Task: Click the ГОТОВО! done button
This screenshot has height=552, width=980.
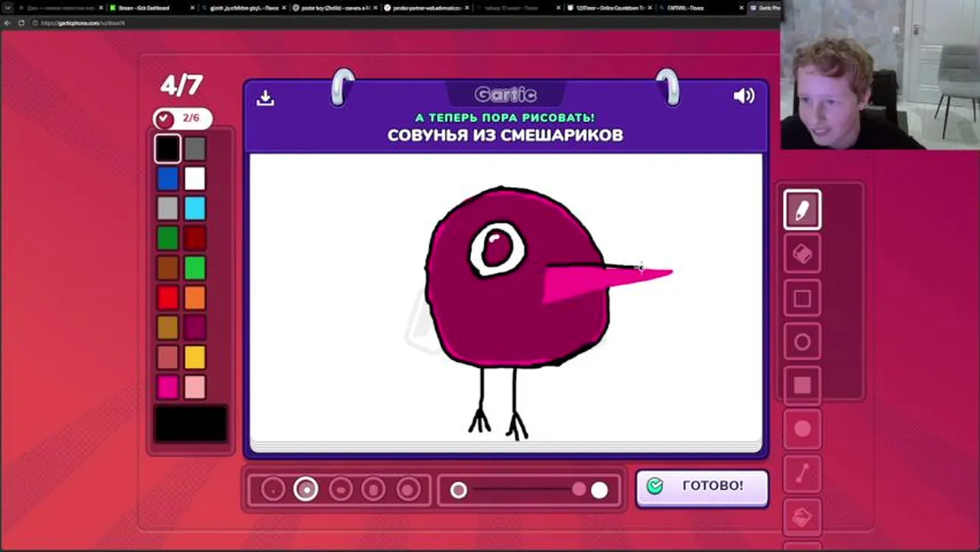Action: [x=702, y=487]
